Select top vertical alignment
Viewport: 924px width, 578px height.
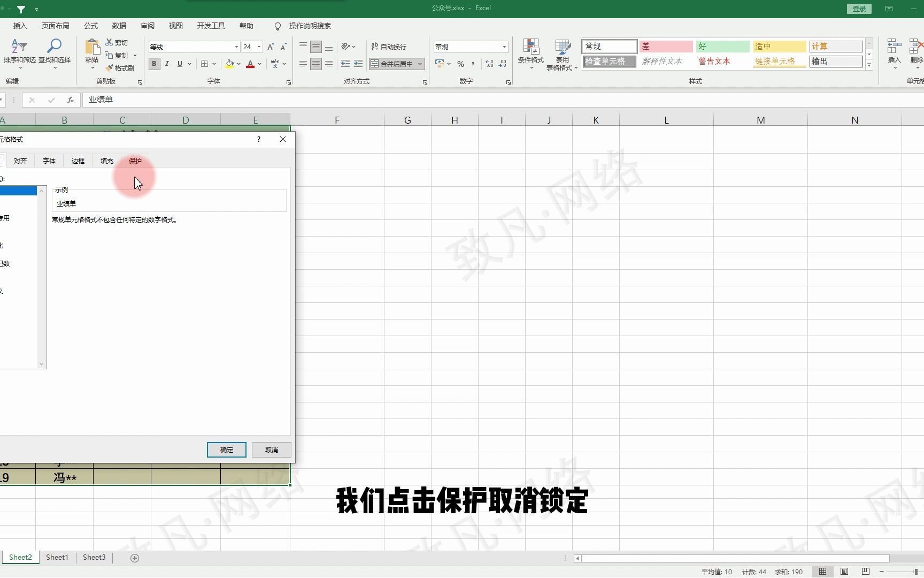click(303, 47)
